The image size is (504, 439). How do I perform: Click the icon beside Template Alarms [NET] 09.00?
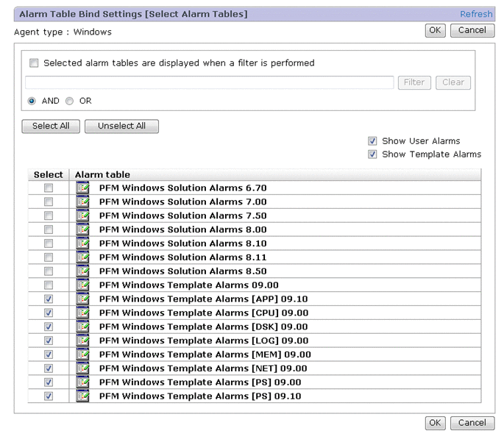[82, 368]
